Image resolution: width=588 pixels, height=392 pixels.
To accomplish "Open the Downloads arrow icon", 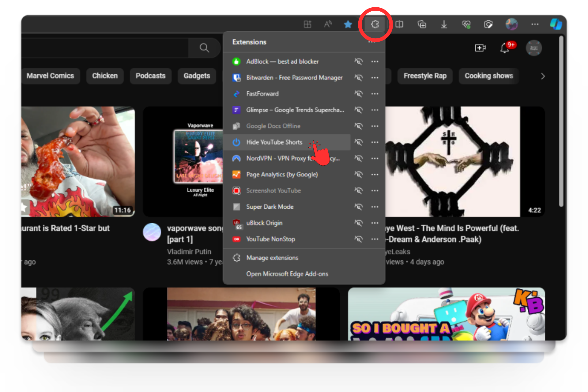I will tap(444, 24).
